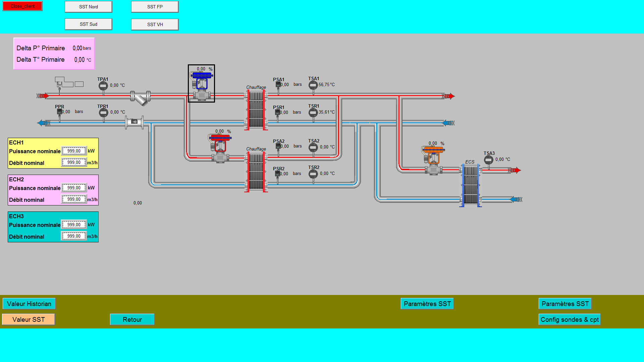The image size is (644, 362).
Task: Open Config sondes & cpt
Action: pos(570,319)
